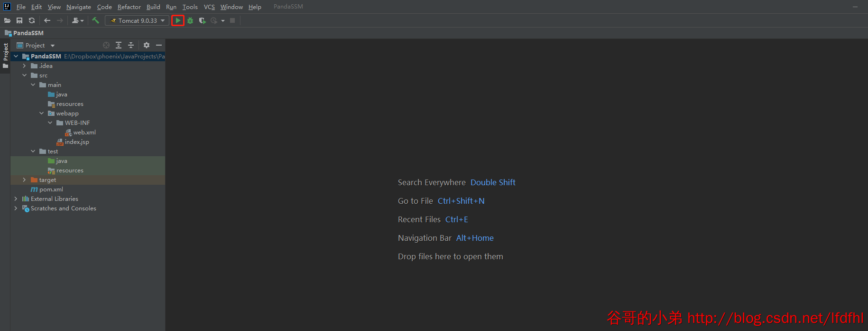Open Project panel gear settings
Screen dimensions: 868x331
click(x=147, y=45)
